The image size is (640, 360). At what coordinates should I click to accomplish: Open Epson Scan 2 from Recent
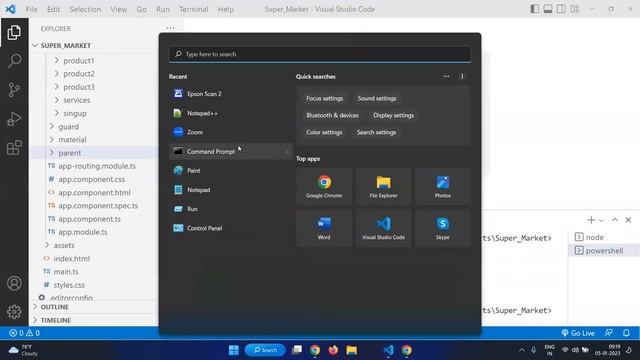click(231, 93)
